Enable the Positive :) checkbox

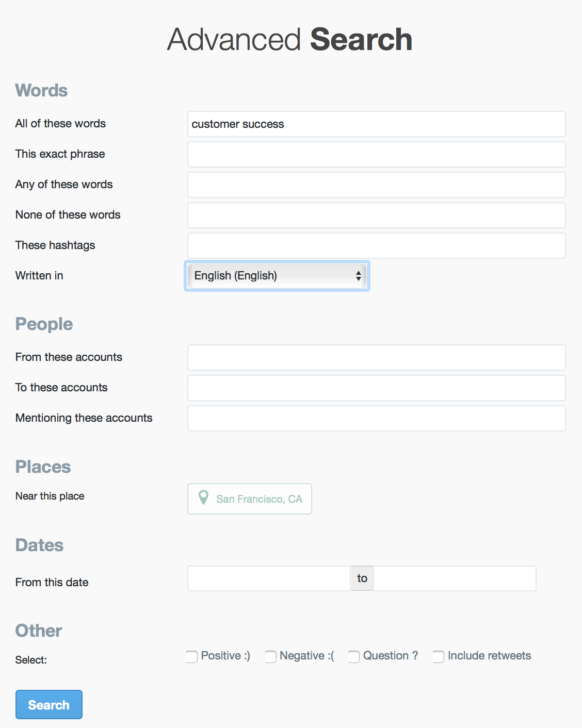pyautogui.click(x=192, y=656)
